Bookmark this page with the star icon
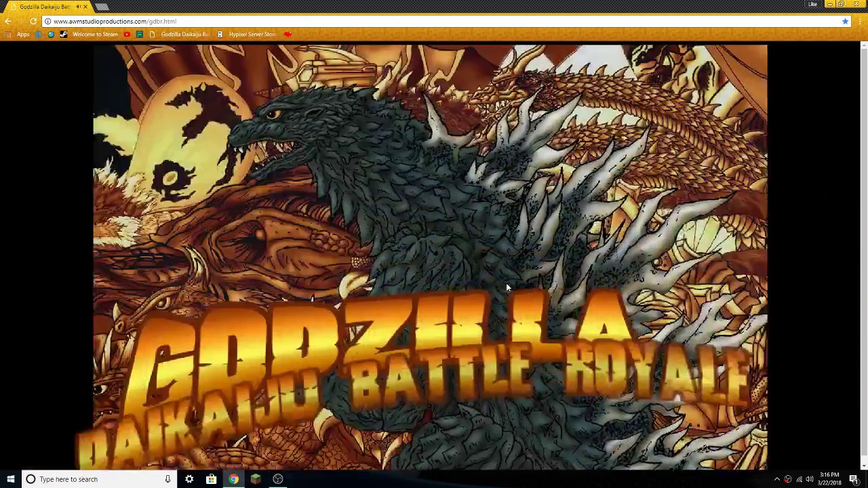 (845, 21)
